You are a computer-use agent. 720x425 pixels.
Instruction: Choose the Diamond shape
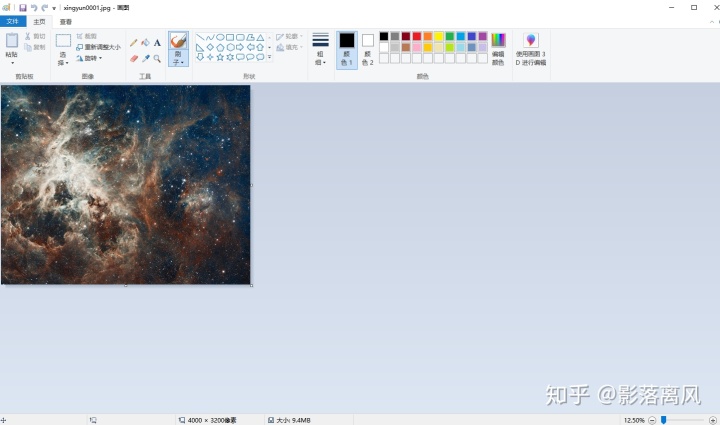[210, 47]
